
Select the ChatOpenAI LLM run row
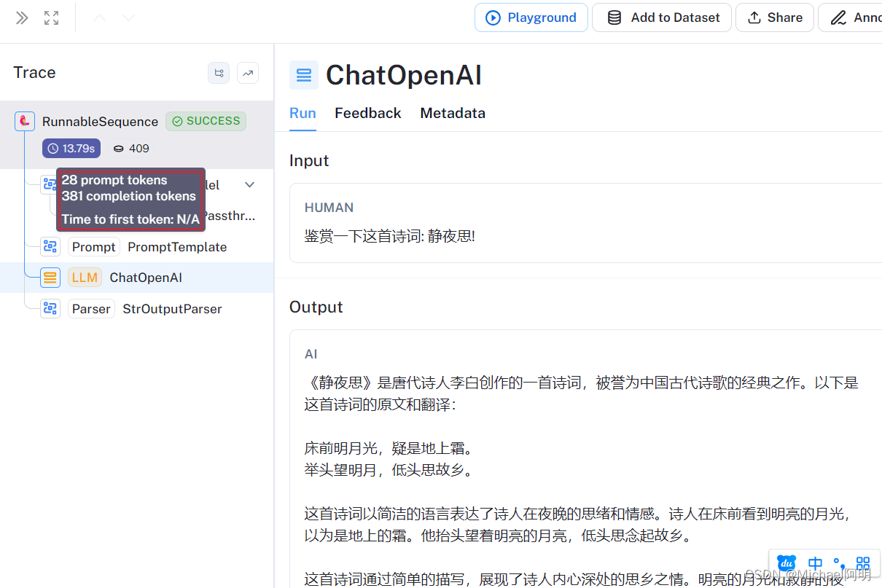[x=137, y=278]
